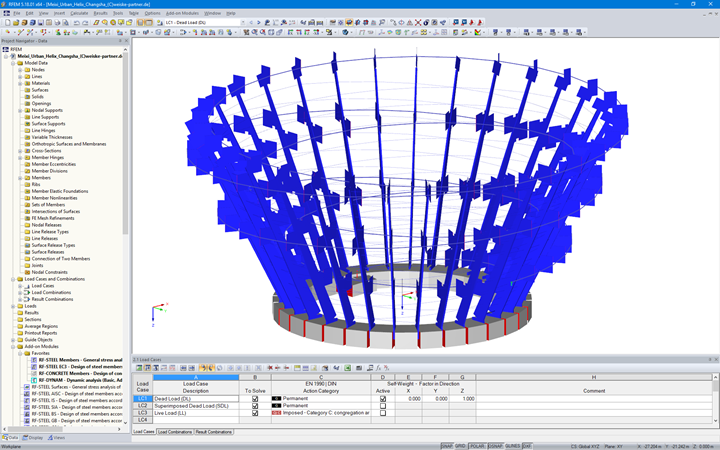This screenshot has height=450, width=720.
Task: Click the green Excel export icon in table toolbar
Action: pyautogui.click(x=347, y=368)
